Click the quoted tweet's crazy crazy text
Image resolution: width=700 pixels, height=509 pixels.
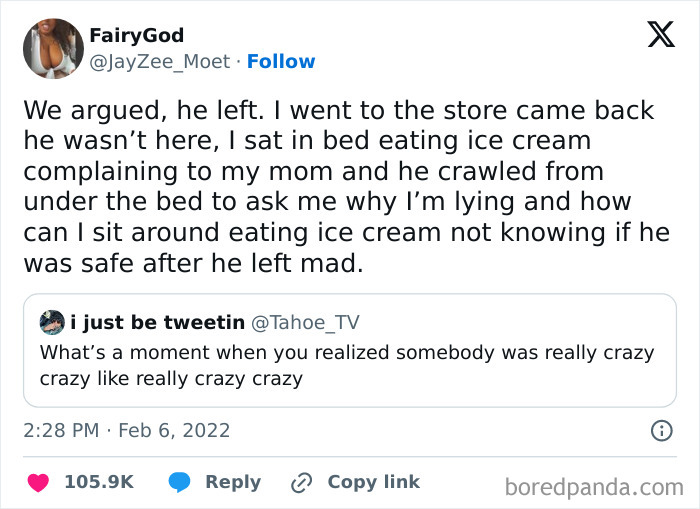point(170,379)
